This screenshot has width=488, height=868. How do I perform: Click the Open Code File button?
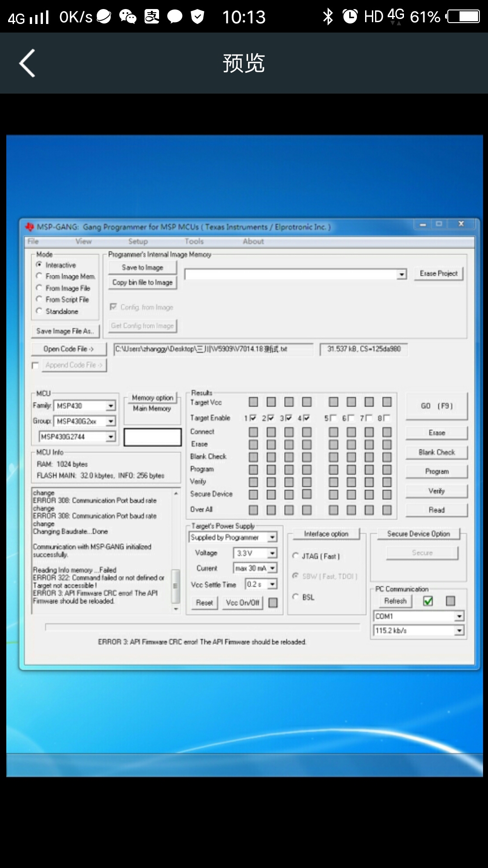69,349
